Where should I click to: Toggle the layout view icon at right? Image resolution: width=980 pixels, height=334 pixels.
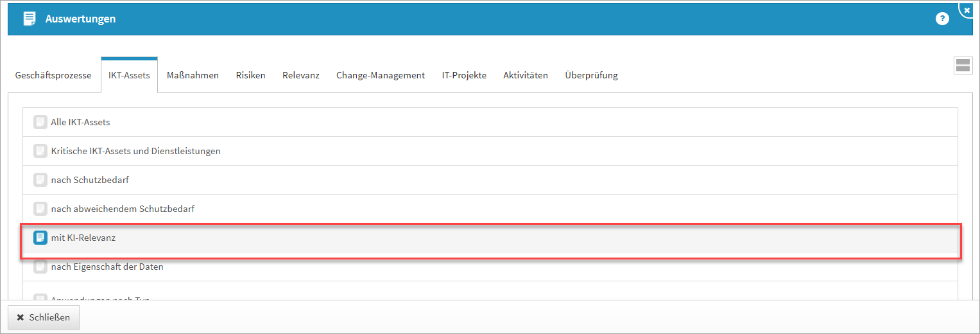tap(963, 65)
